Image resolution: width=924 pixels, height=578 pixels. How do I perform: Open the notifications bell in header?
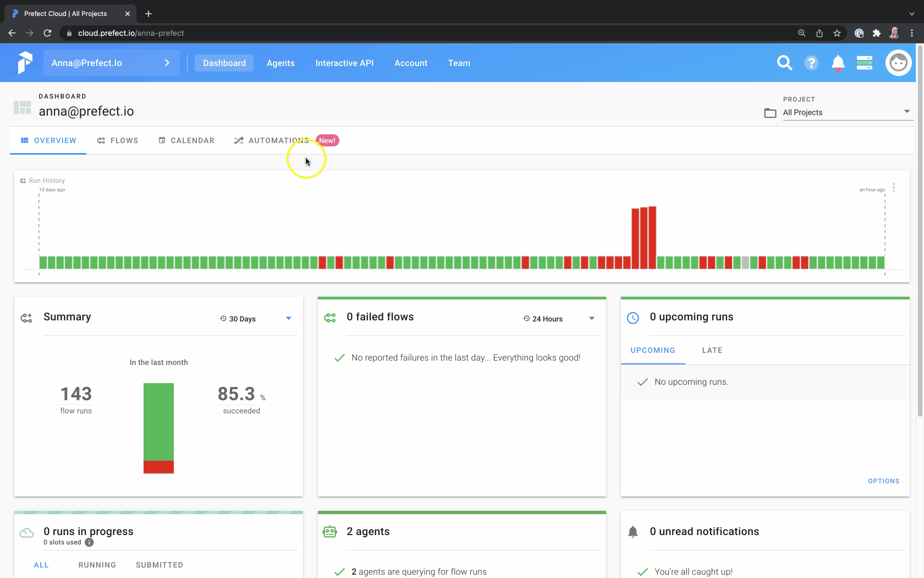(x=838, y=63)
